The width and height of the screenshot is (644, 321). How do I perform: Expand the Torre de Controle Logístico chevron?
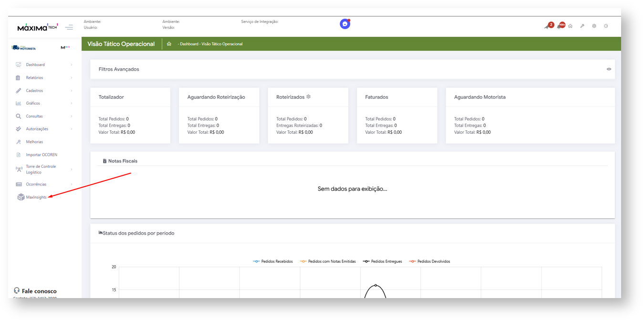point(72,169)
